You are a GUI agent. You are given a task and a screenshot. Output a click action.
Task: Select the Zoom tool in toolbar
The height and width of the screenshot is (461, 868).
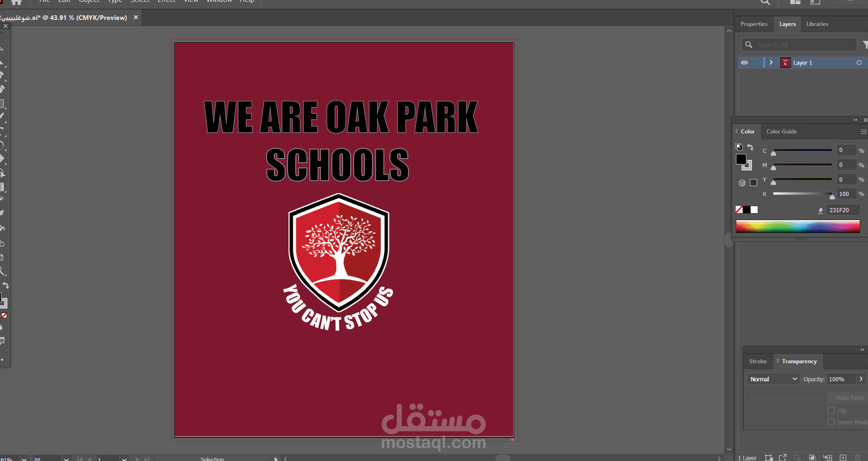point(2,271)
